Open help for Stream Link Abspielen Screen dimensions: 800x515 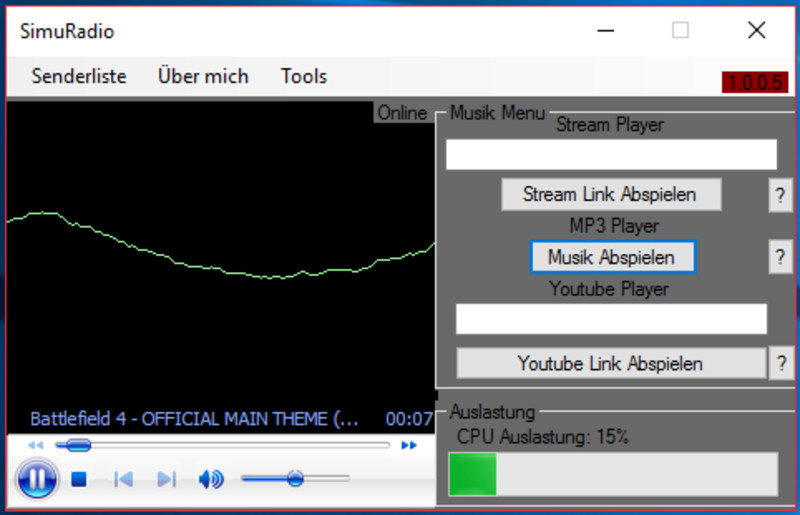click(x=780, y=195)
